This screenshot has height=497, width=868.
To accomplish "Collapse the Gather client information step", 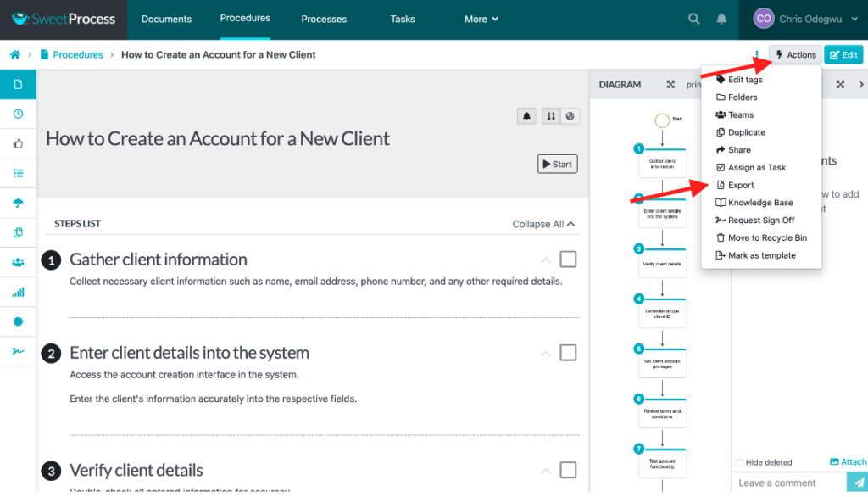I will click(x=546, y=260).
